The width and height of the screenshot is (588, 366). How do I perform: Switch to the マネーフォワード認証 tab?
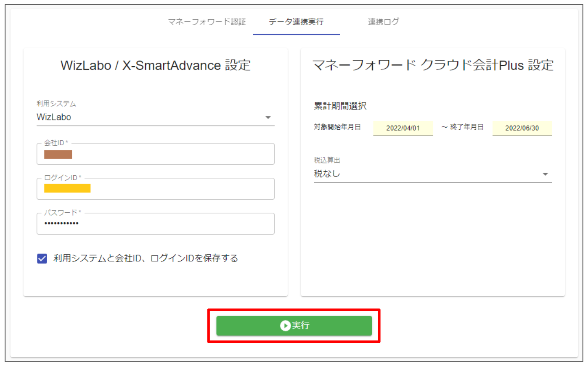[x=207, y=22]
